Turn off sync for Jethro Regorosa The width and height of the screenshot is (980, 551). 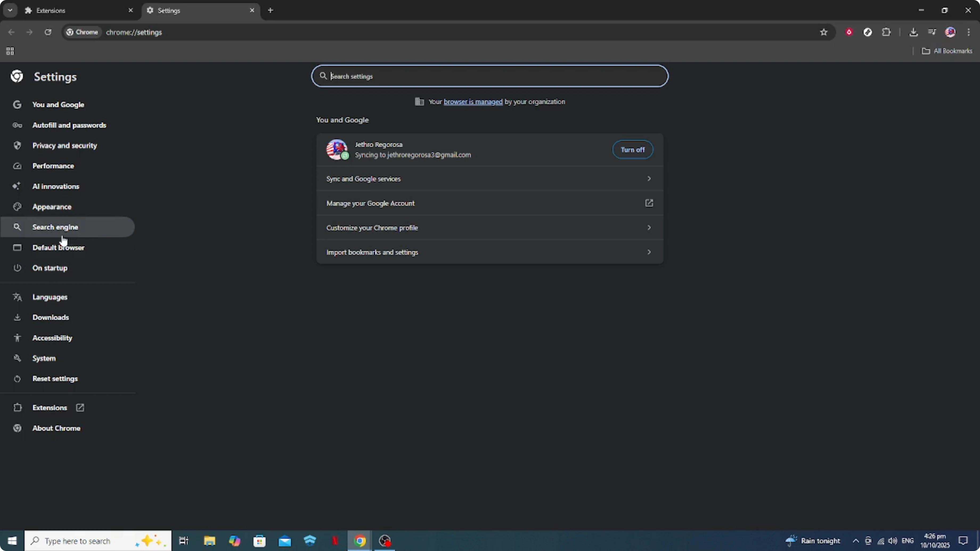coord(632,149)
